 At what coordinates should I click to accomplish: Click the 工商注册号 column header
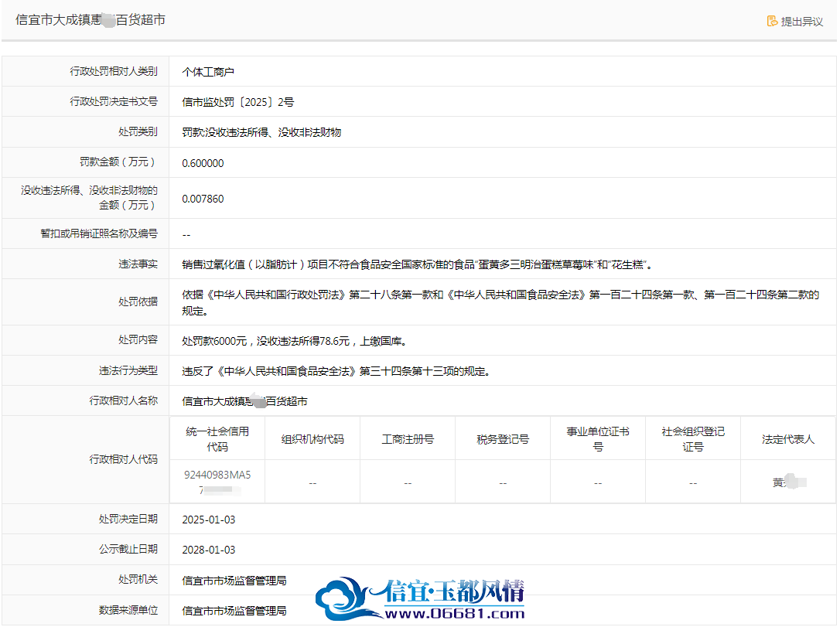408,439
